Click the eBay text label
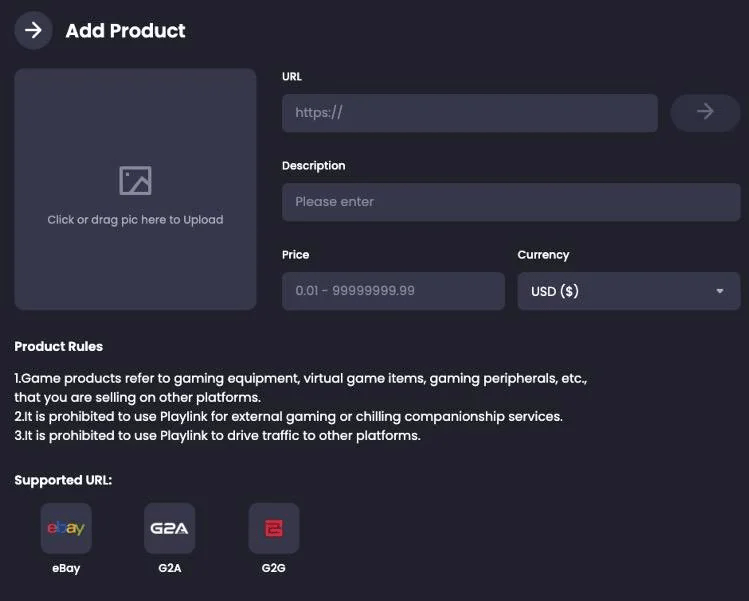The height and width of the screenshot is (601, 749). 66,569
